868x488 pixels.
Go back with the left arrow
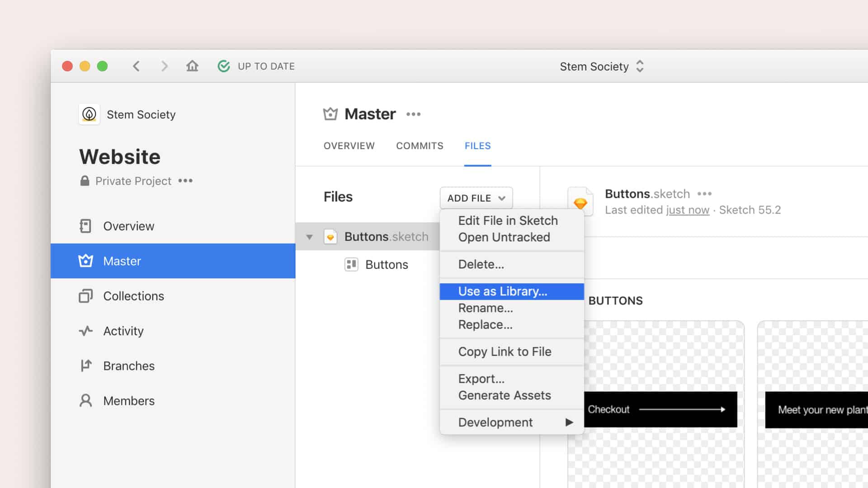click(x=136, y=66)
